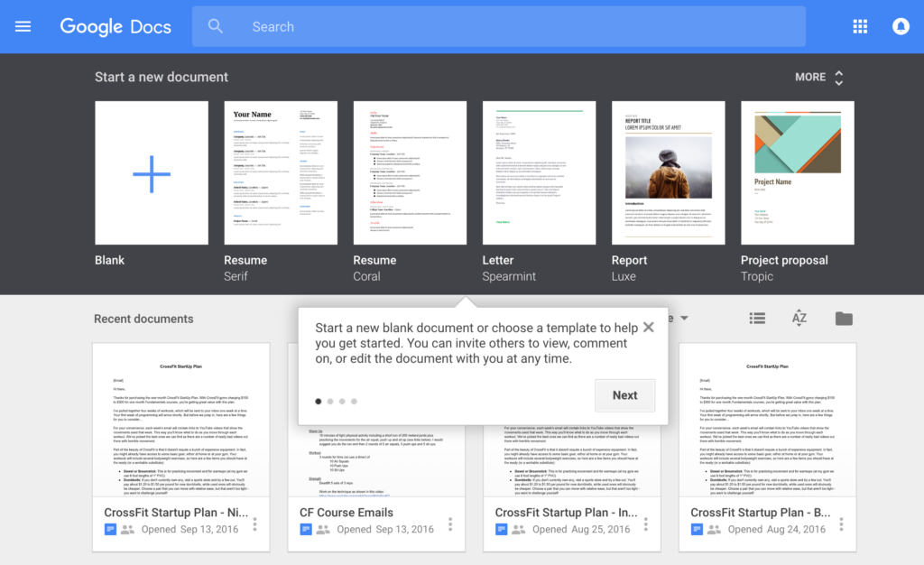Image resolution: width=924 pixels, height=565 pixels.
Task: Open more options for CrossFit Startup Plan - In...
Action: [x=646, y=524]
